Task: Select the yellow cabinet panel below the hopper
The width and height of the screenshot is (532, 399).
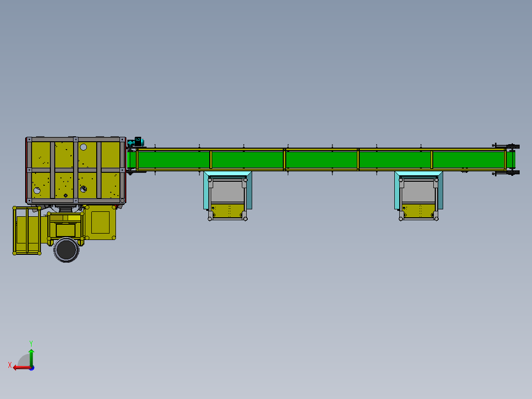Action: (101, 222)
